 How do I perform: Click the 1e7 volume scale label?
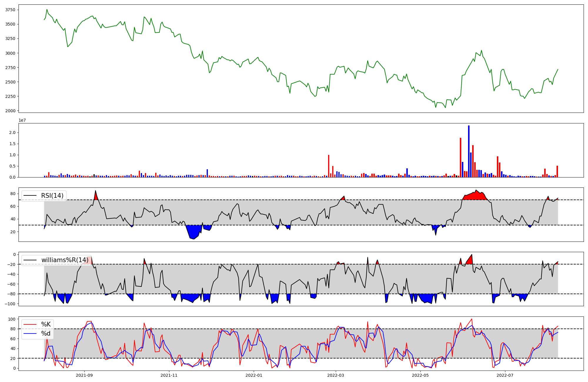[22, 120]
